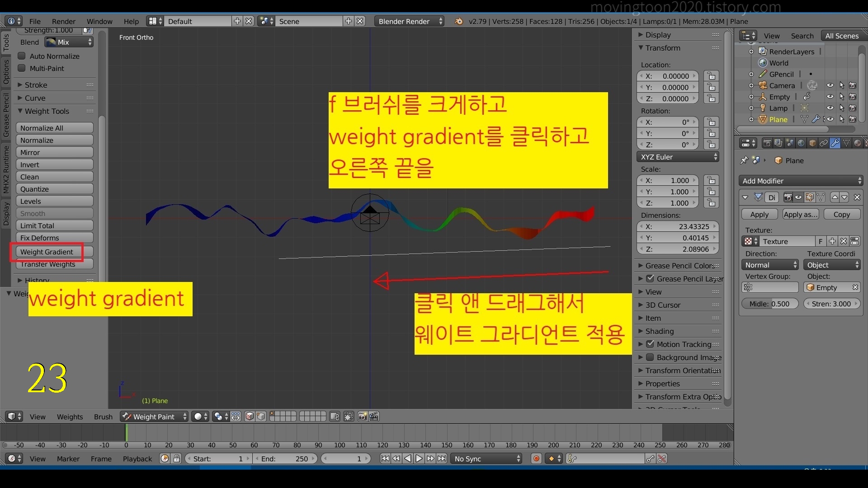This screenshot has height=488, width=868.
Task: Toggle modifier viewport visibility eye icon
Action: click(799, 197)
